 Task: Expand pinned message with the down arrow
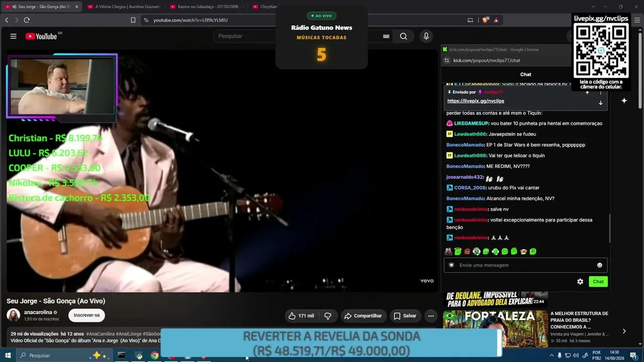tap(600, 103)
